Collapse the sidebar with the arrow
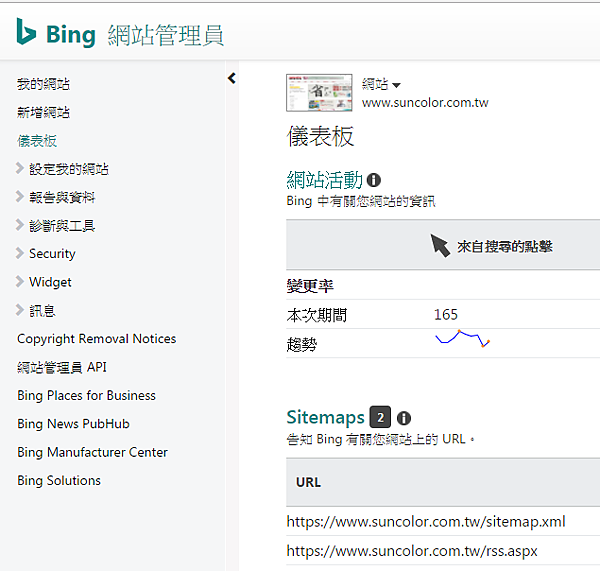Viewport: 600px width, 571px height. 231,78
